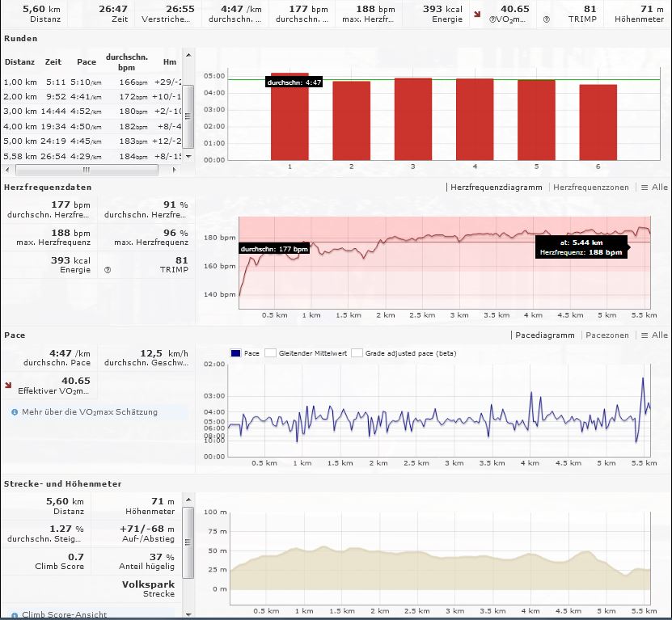Image resolution: width=672 pixels, height=620 pixels.
Task: Open Mehr über die VO2max Schätzung link
Action: click(x=89, y=412)
